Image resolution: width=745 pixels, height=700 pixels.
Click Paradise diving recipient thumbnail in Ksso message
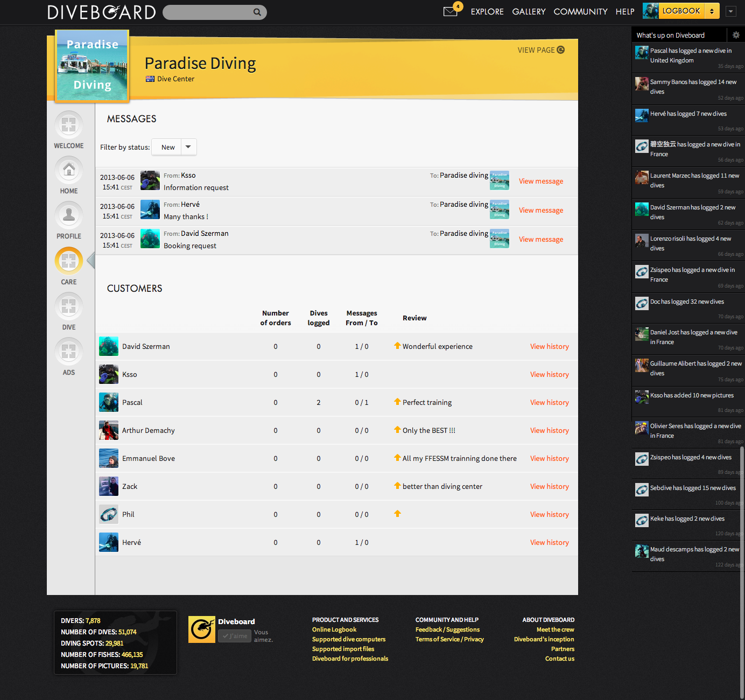point(500,180)
